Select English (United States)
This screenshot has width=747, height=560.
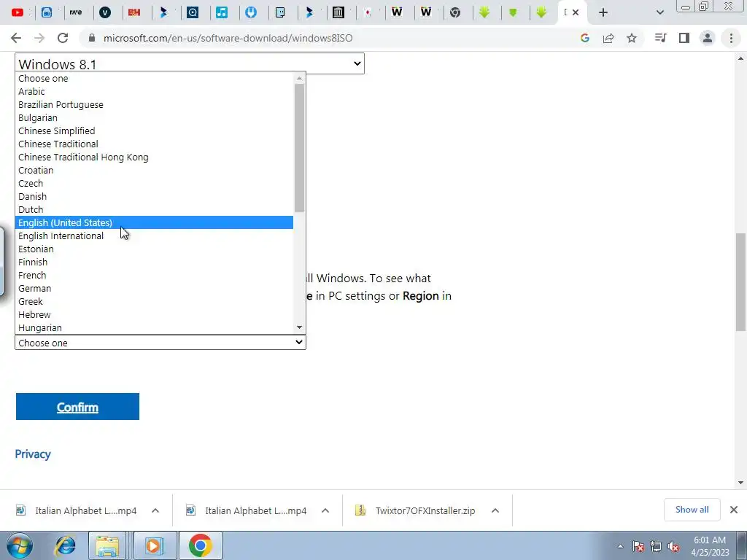pos(154,222)
